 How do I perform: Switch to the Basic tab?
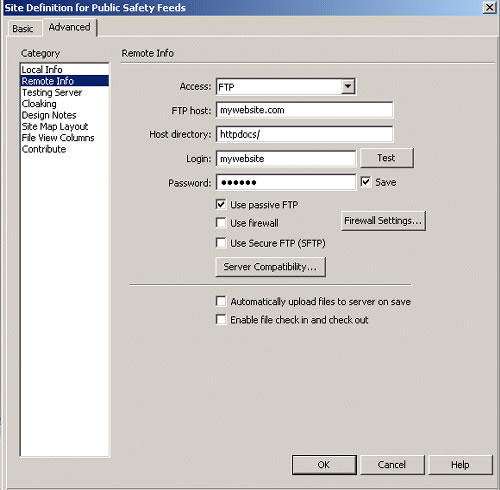(x=23, y=29)
